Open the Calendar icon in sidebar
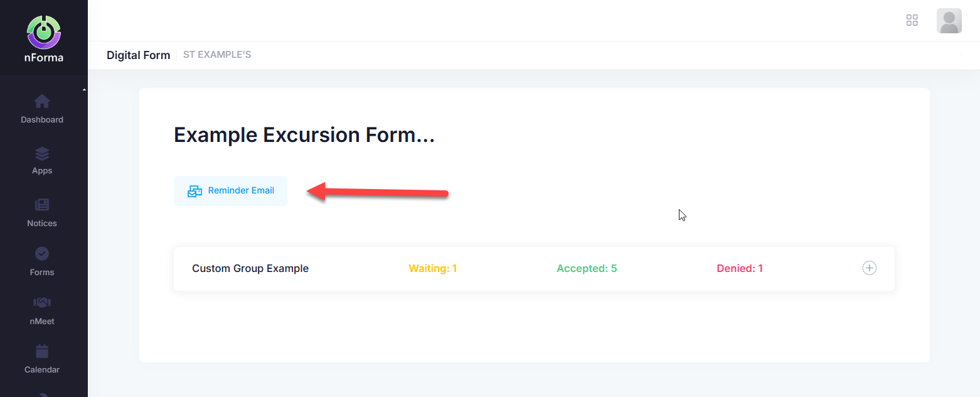980x397 pixels. coord(42,351)
